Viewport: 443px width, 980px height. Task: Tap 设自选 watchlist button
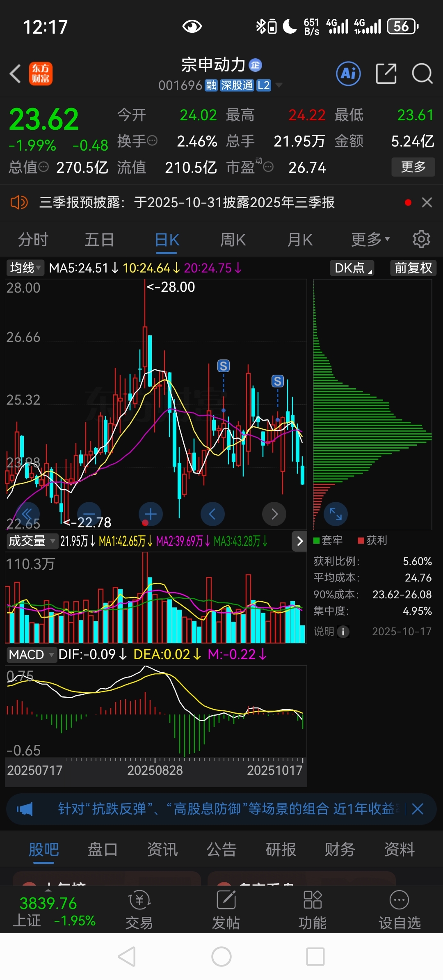(x=400, y=910)
